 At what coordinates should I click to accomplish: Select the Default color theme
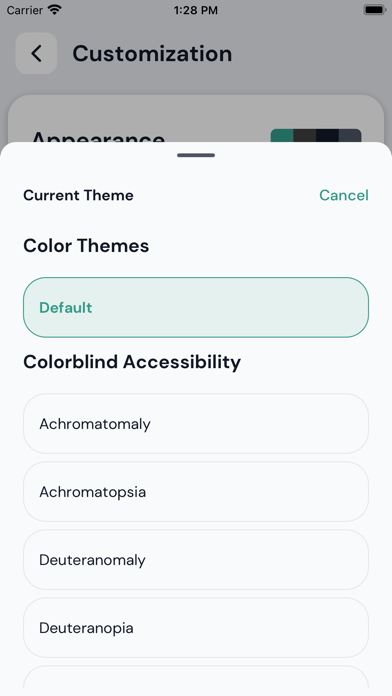pyautogui.click(x=196, y=308)
